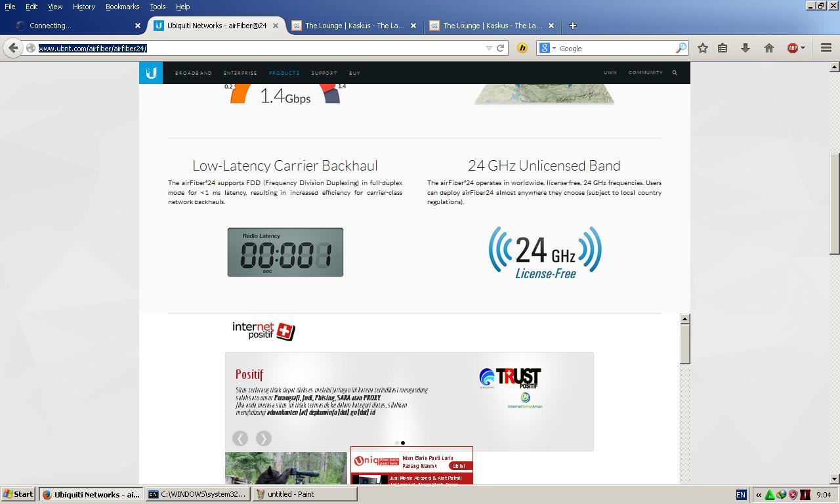Close the Ubiquiti Networks tab
The height and width of the screenshot is (504, 840).
click(276, 26)
